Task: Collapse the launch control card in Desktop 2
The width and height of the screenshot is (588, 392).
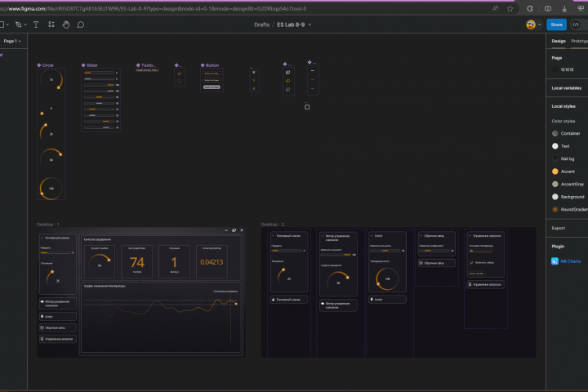Action: click(470, 236)
